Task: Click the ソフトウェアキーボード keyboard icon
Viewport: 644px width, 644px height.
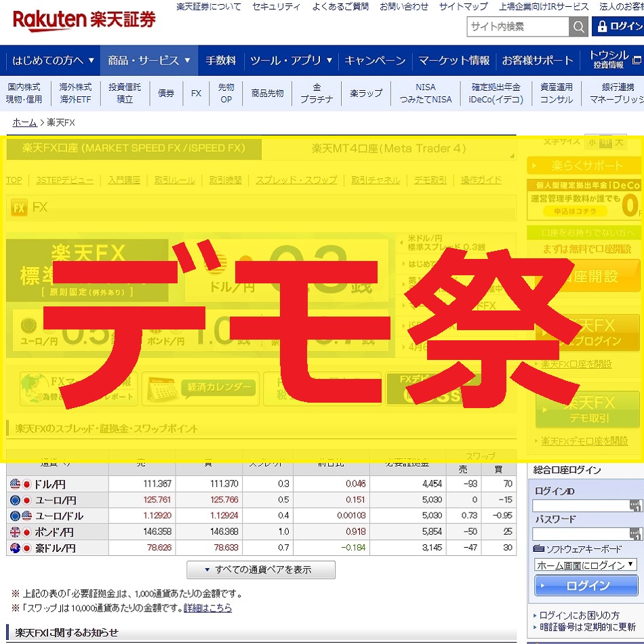Action: (x=538, y=548)
